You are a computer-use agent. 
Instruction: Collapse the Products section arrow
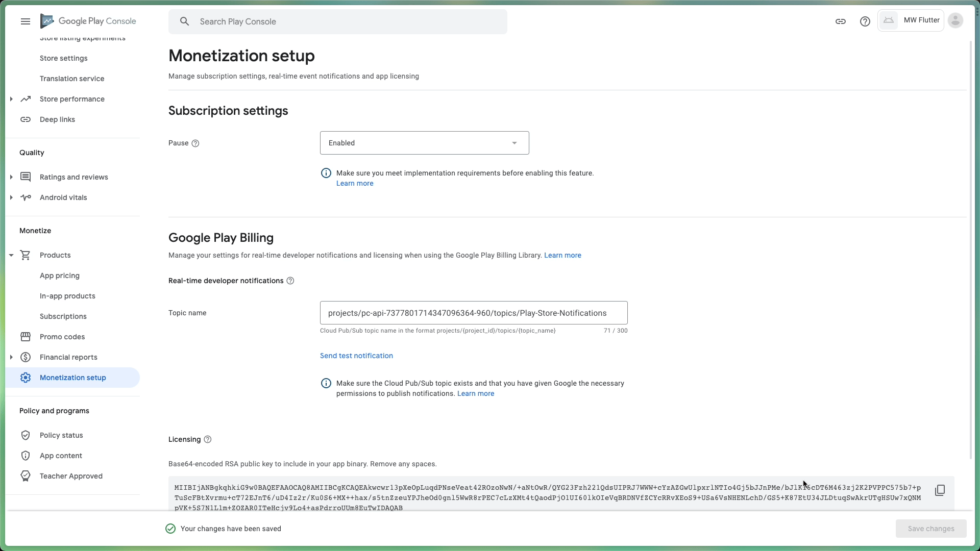point(11,255)
